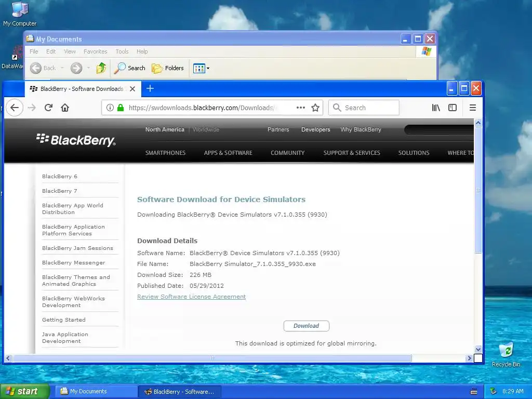Open Getting Started sidebar link

[x=64, y=320]
